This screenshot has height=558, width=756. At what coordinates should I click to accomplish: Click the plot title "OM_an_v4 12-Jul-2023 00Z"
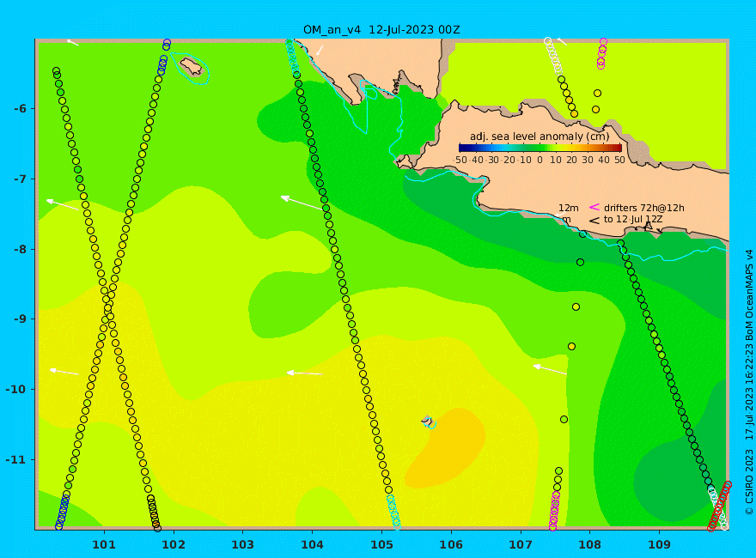click(x=381, y=30)
